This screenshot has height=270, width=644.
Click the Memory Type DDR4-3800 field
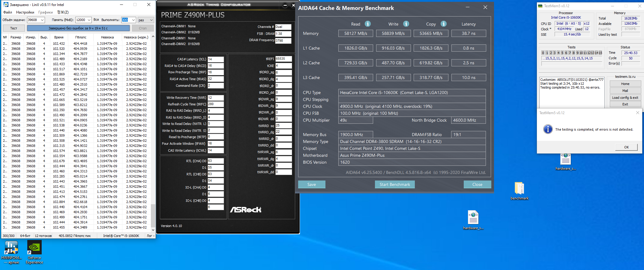click(412, 141)
